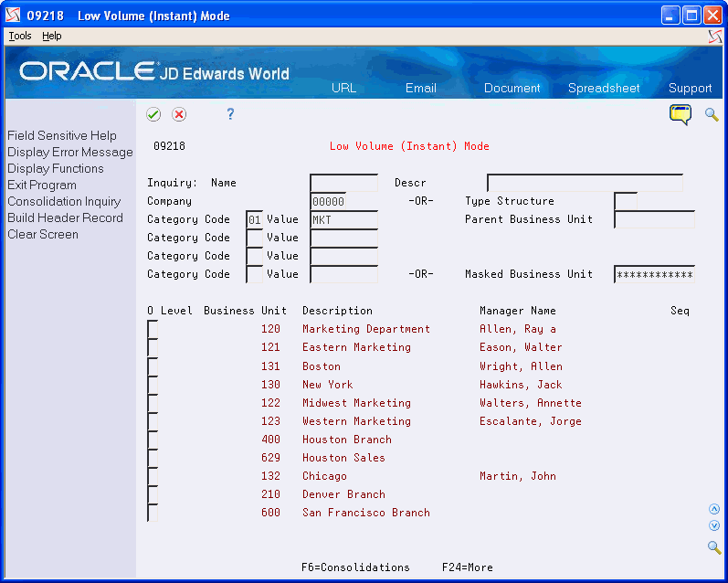Screen dimensions: 728x583
Task: Click the second Category Code input box
Action: [255, 238]
